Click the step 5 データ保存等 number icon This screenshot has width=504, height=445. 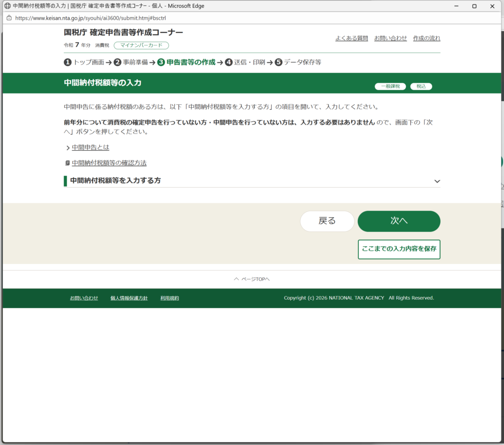[279, 62]
